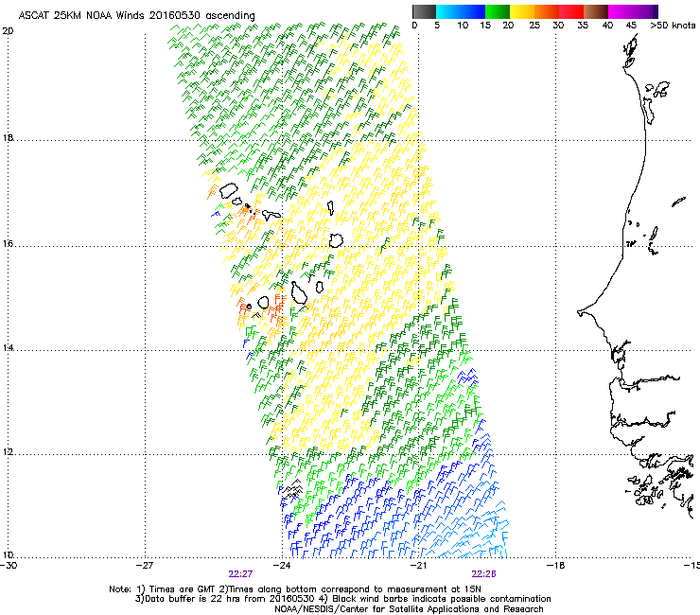Click the red wind barbs west of the southern islands

point(244,307)
